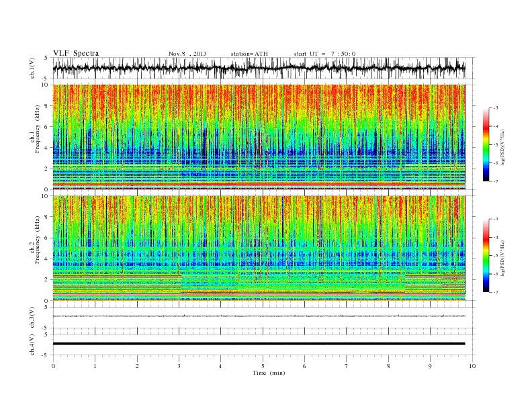Select the "start UT = 7 :50: 0" text
This screenshot has height=411, width=532.
(x=324, y=54)
